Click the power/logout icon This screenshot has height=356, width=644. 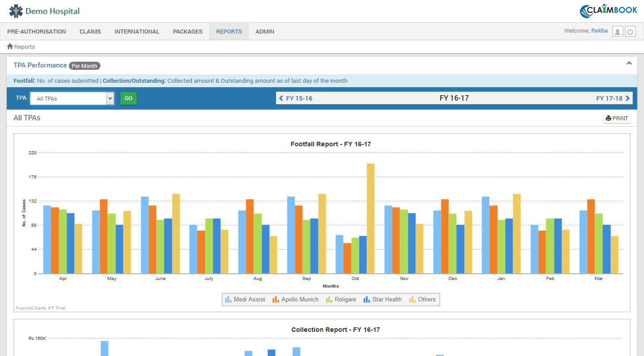click(x=630, y=31)
